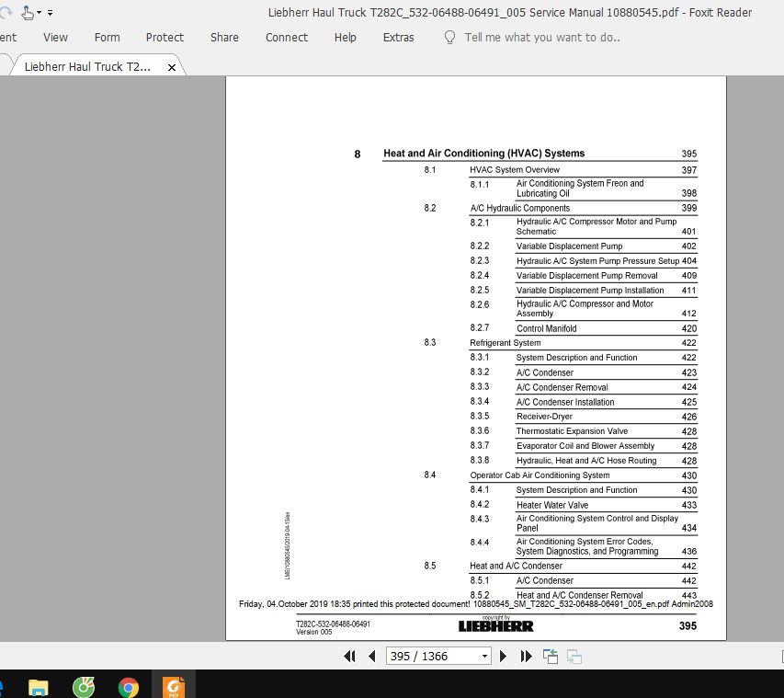
Task: Click the page number field 395 / 1366
Action: (x=433, y=656)
